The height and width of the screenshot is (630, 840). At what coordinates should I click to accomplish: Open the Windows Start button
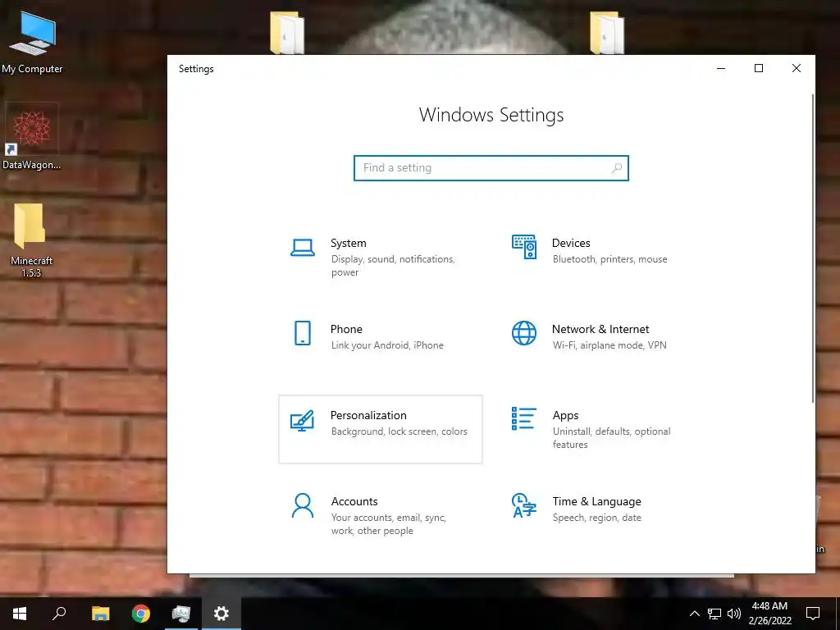coord(20,614)
